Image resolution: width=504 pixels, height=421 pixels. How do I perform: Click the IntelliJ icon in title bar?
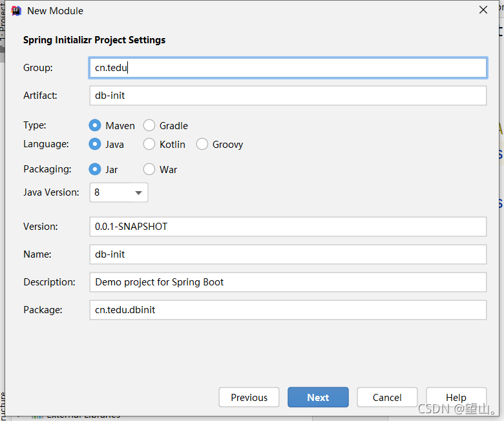click(16, 11)
